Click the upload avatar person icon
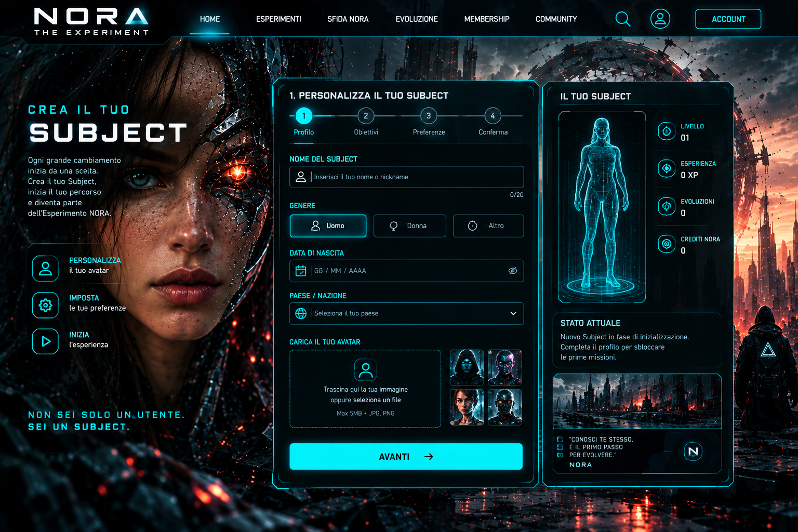 point(365,370)
